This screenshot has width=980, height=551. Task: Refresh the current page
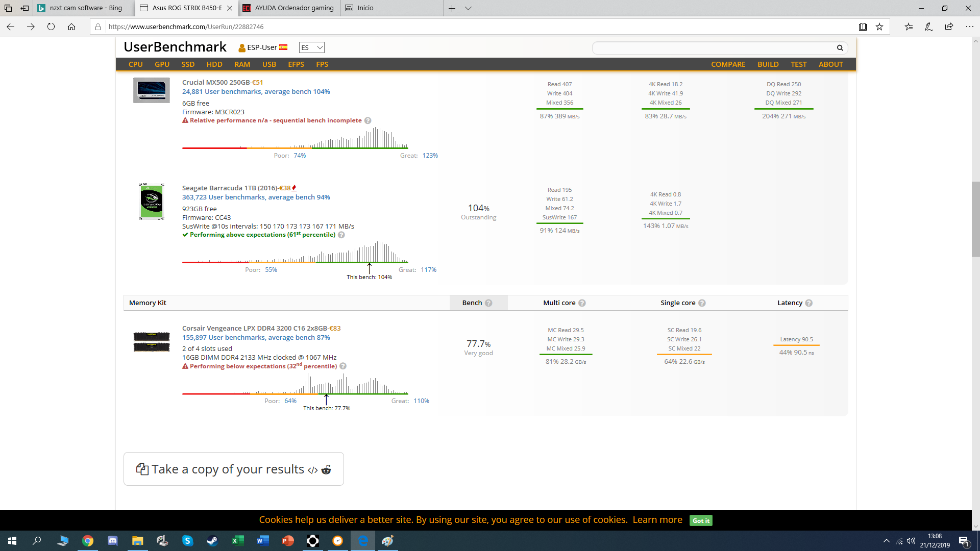tap(51, 27)
